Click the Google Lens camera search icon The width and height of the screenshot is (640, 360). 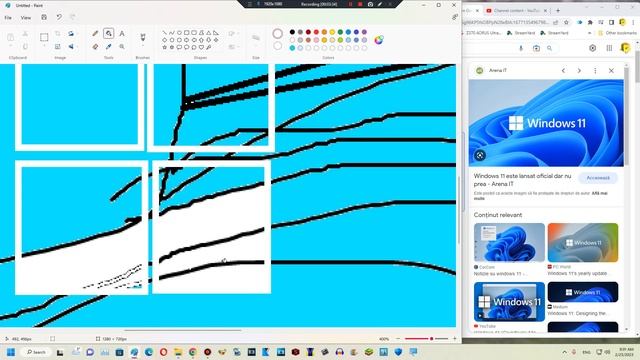click(536, 48)
